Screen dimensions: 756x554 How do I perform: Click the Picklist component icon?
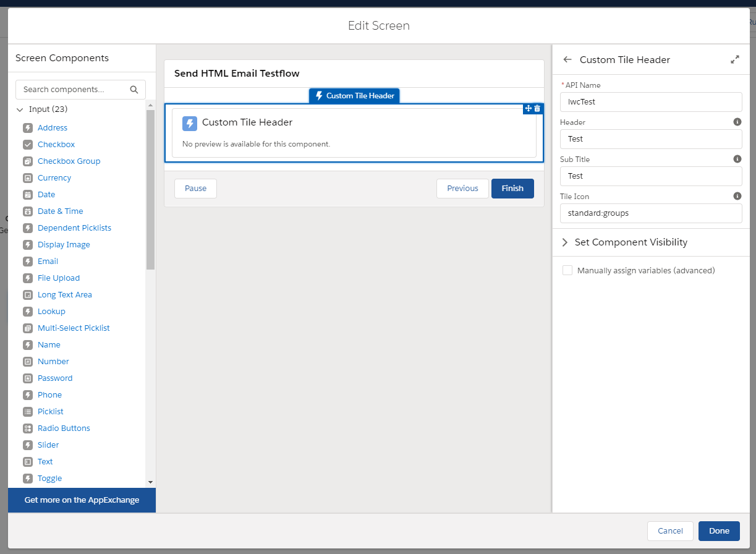27,412
